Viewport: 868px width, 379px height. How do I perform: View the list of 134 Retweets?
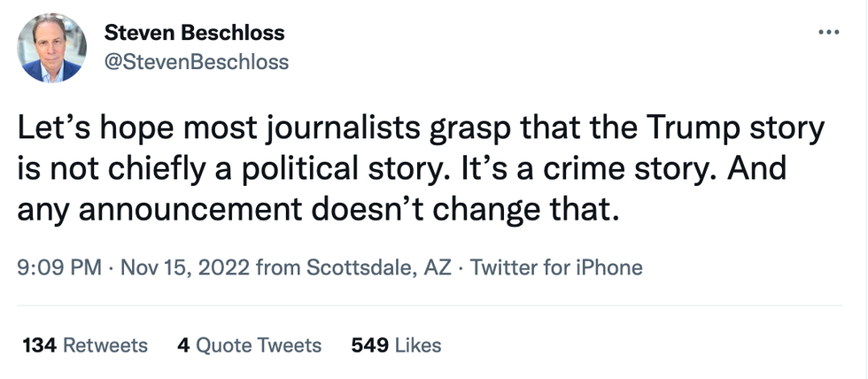click(84, 344)
